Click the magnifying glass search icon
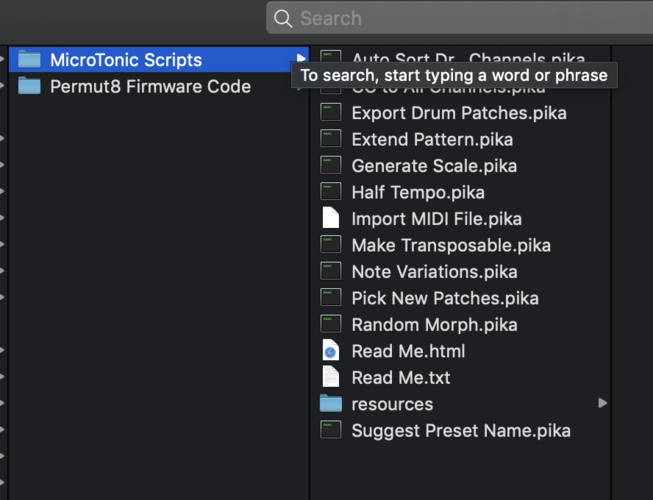Screen dimensions: 653x500 [x=283, y=18]
